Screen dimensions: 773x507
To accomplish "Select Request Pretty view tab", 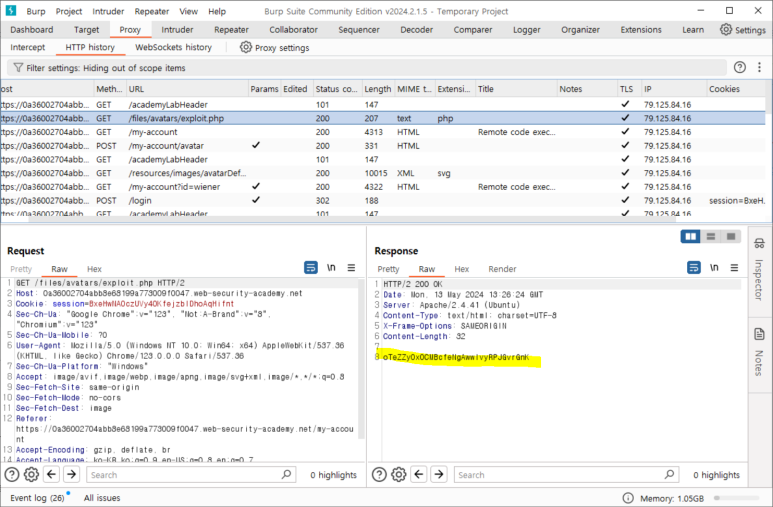I will click(21, 269).
